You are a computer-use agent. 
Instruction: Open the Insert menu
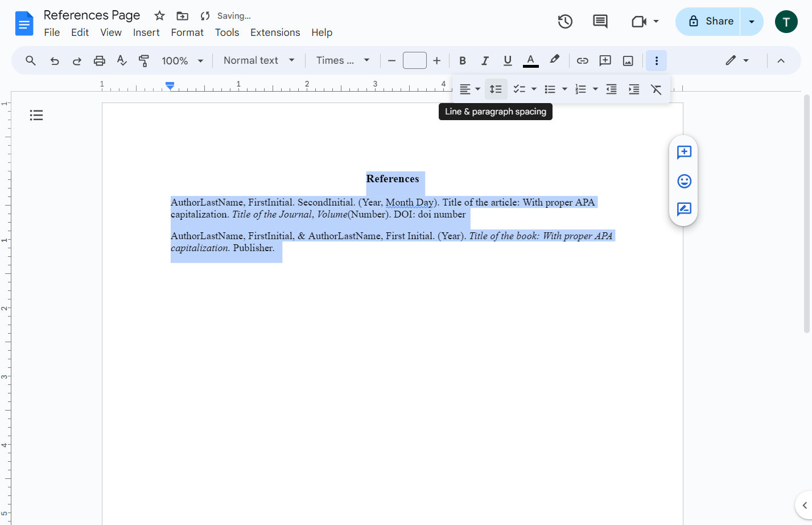(x=146, y=32)
